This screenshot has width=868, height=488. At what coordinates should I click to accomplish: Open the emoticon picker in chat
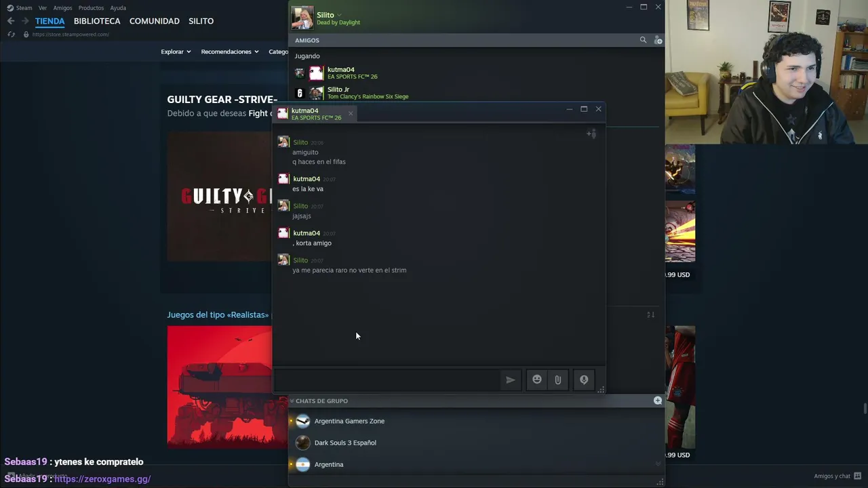pyautogui.click(x=537, y=380)
